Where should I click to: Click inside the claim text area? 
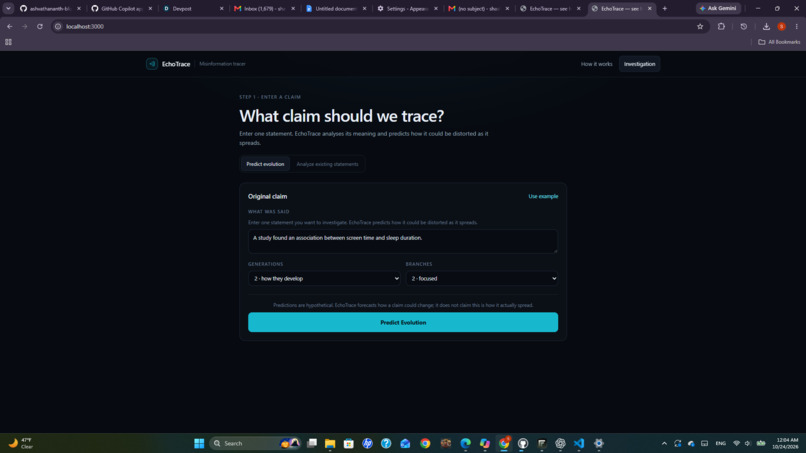(403, 241)
